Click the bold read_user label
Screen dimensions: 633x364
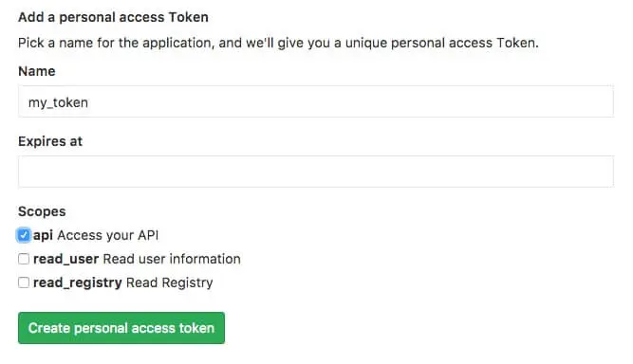click(x=65, y=259)
